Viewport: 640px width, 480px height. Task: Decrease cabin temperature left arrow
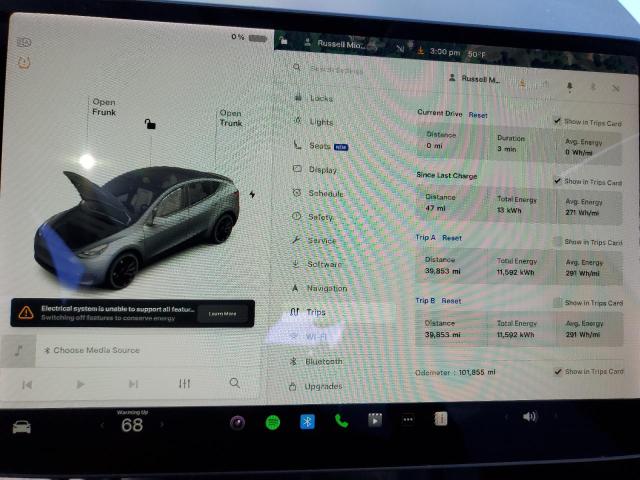pyautogui.click(x=102, y=426)
